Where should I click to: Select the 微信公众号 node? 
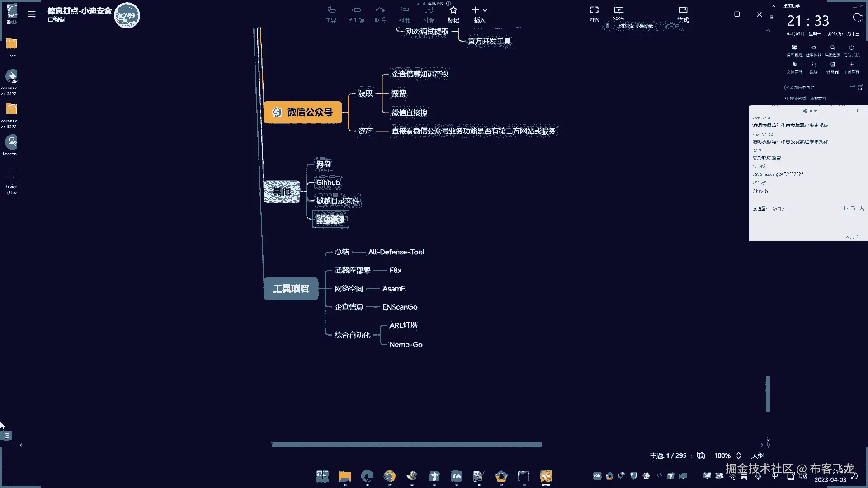point(302,112)
